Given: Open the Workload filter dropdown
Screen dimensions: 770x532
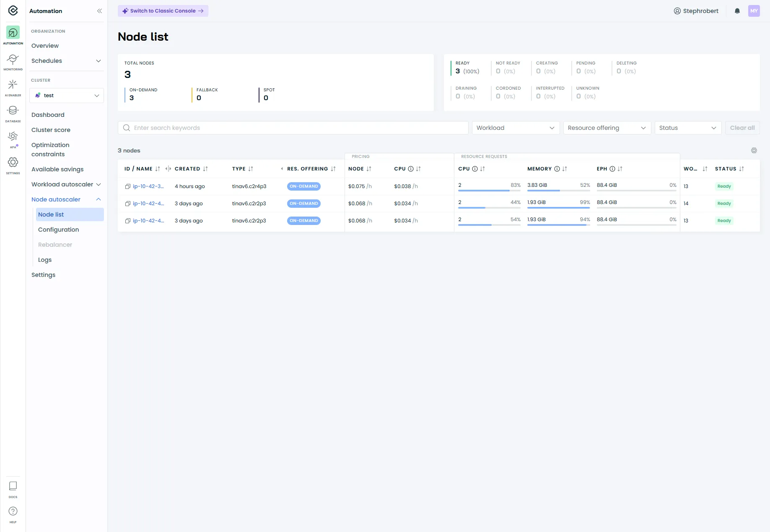Looking at the screenshot, I should pyautogui.click(x=515, y=128).
